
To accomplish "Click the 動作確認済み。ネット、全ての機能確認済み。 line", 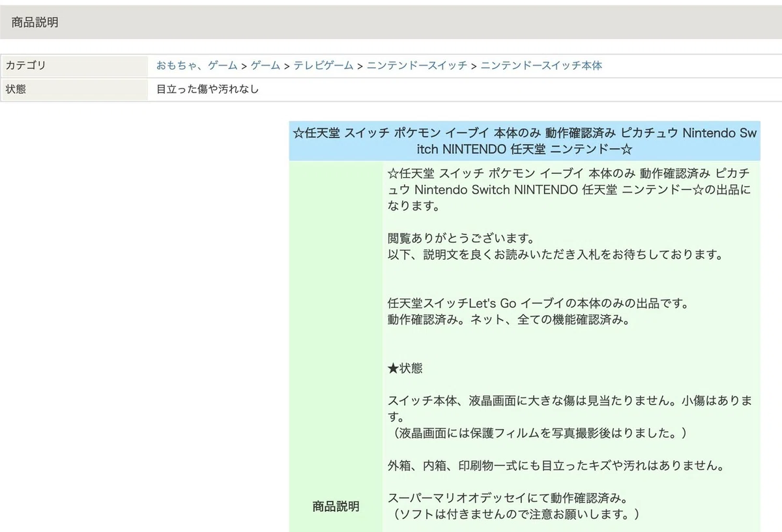I will tap(508, 320).
